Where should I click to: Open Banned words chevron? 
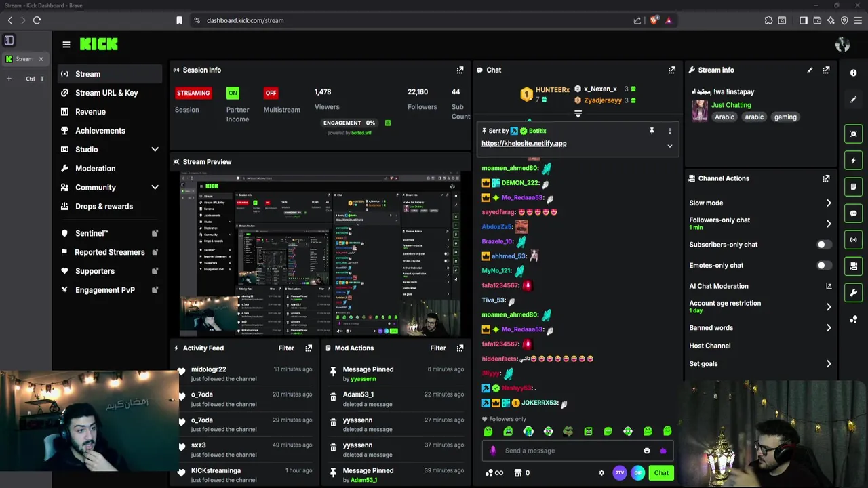tap(829, 328)
